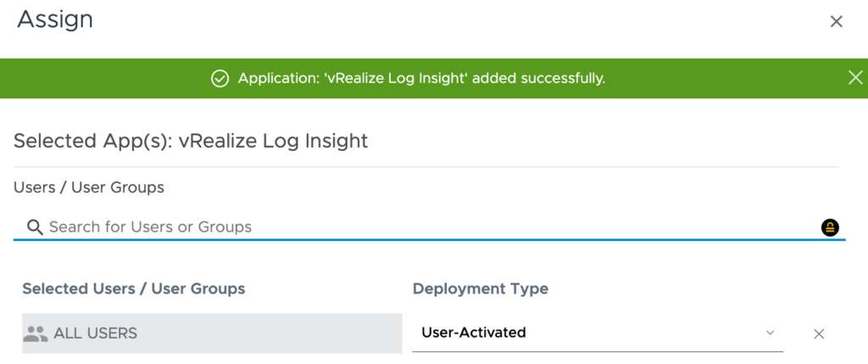
Task: Close the Assign dialog
Action: pyautogui.click(x=836, y=22)
